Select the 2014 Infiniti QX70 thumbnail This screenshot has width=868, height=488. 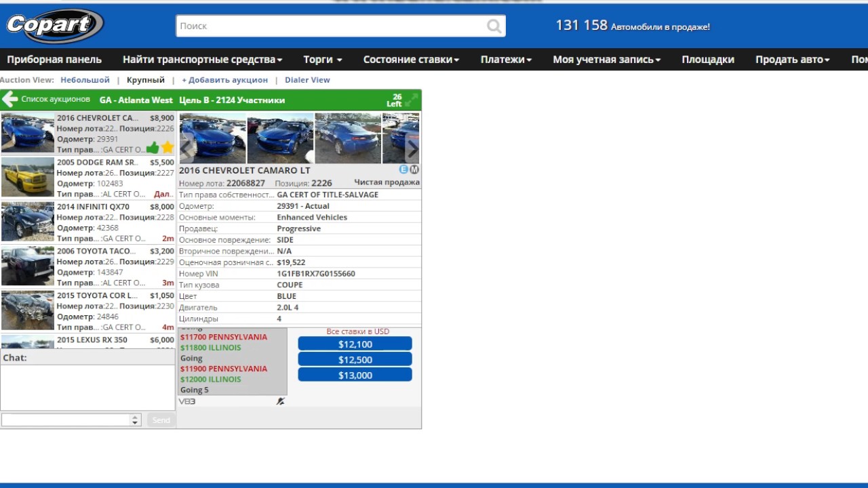[28, 222]
